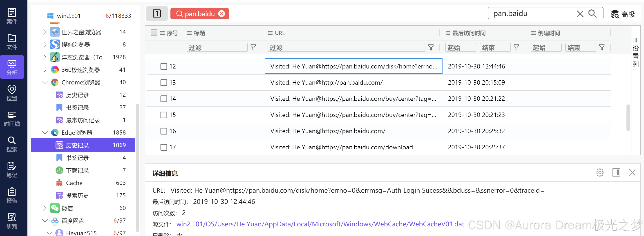Check the checkbox for row 16
Viewport: 644px width, 236px height.
click(x=164, y=131)
